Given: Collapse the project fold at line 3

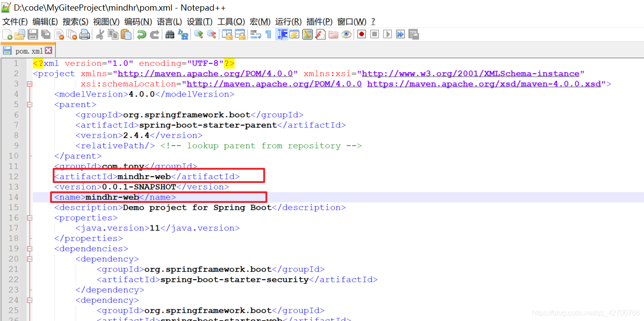Looking at the screenshot, I should [30, 84].
